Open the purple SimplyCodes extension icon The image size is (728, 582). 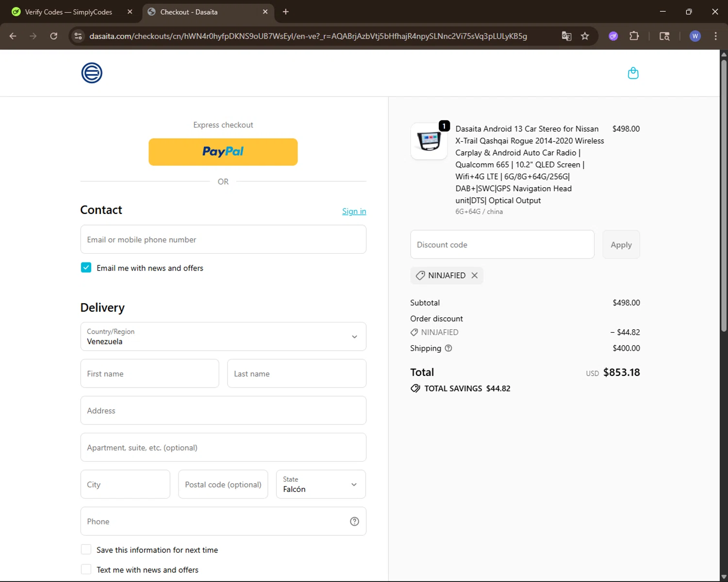pyautogui.click(x=613, y=36)
